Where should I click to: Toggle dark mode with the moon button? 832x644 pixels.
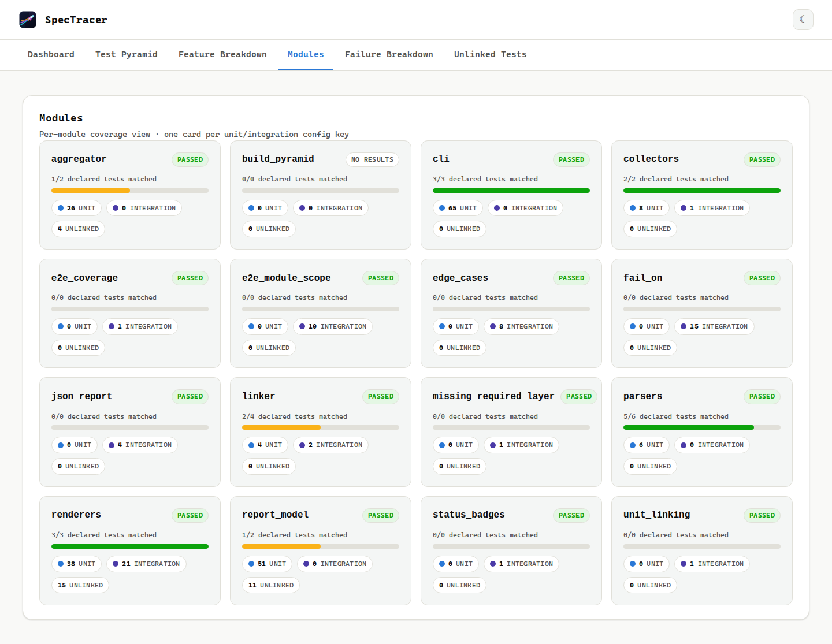coord(803,20)
